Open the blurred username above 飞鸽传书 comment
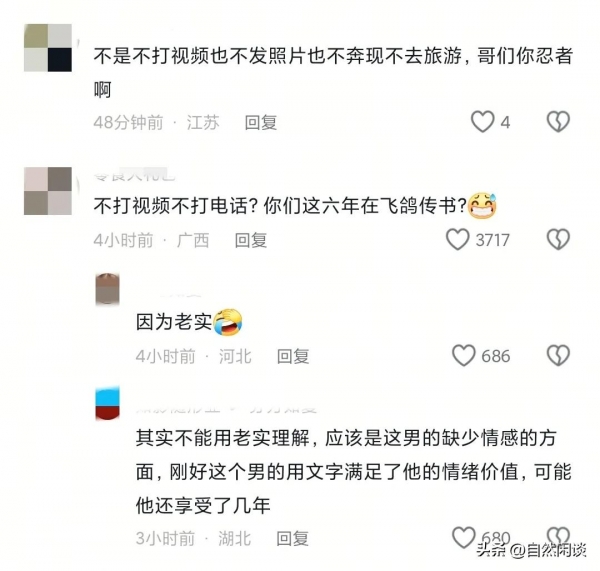600x571 pixels. 135,176
